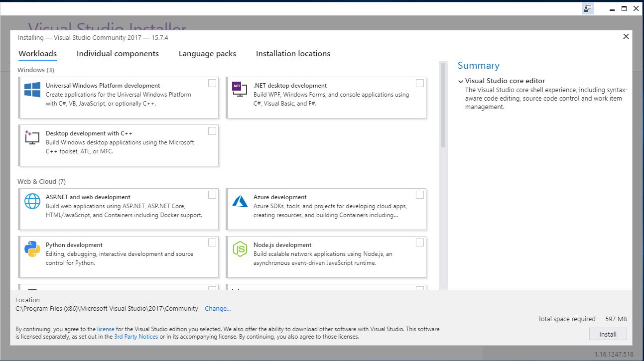Click Change... location link

pyautogui.click(x=218, y=309)
